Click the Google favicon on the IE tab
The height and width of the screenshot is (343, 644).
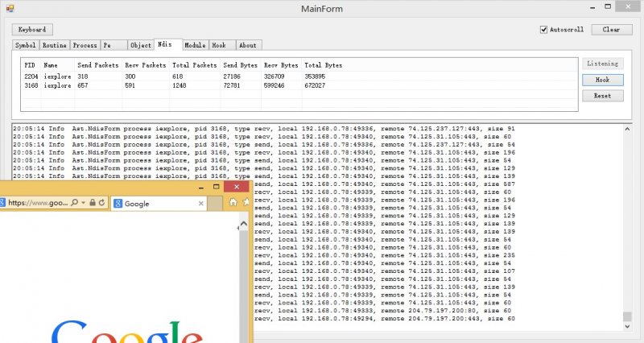(x=118, y=204)
